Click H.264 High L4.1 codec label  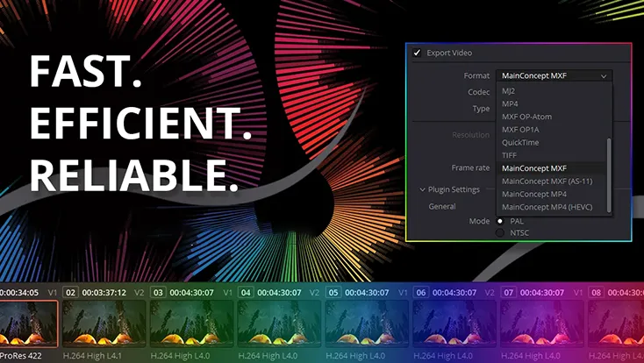92,356
